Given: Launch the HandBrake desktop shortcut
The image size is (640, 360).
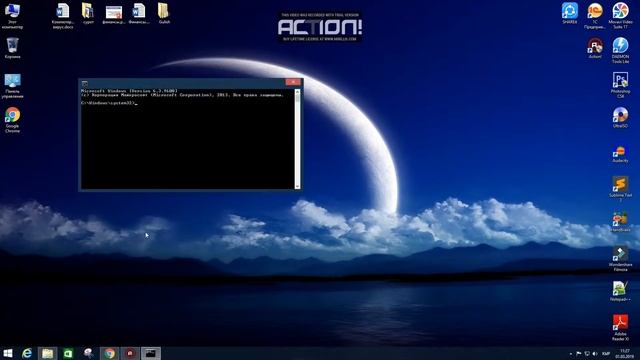Looking at the screenshot, I should 620,222.
